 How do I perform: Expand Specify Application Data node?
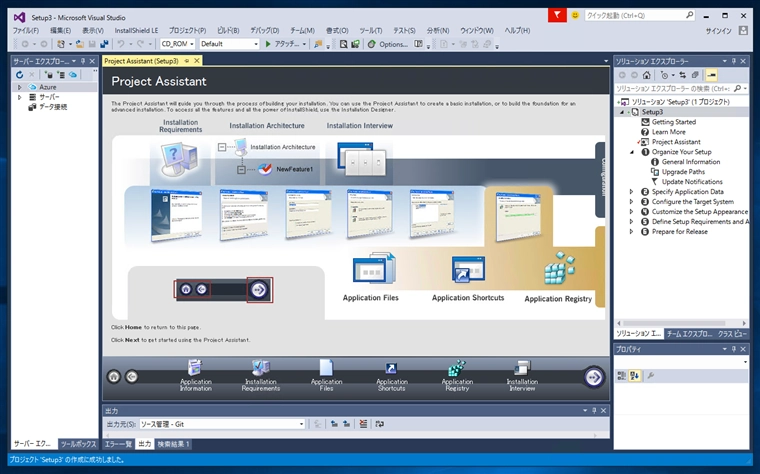pos(632,192)
